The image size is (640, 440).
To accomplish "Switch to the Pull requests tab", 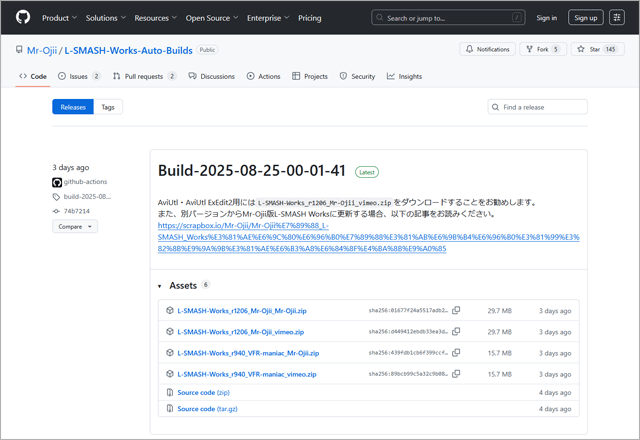I will [144, 76].
